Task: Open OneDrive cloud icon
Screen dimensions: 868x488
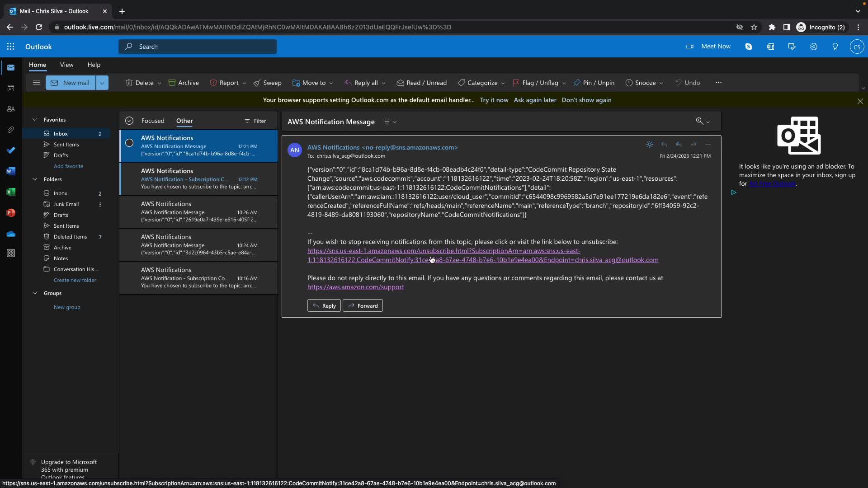Action: (x=11, y=234)
